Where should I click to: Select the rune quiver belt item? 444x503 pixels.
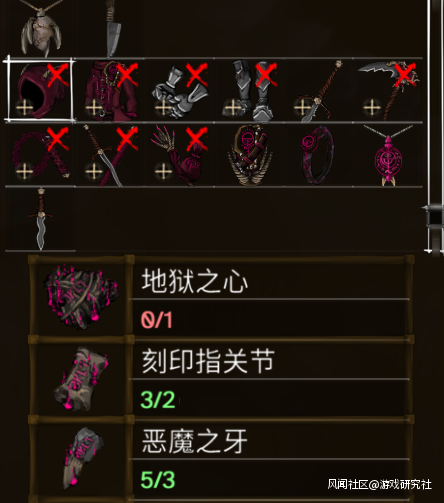(249, 155)
